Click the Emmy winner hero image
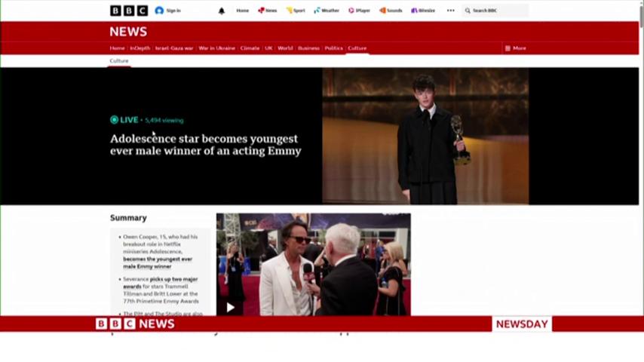The height and width of the screenshot is (362, 644). pyautogui.click(x=425, y=136)
